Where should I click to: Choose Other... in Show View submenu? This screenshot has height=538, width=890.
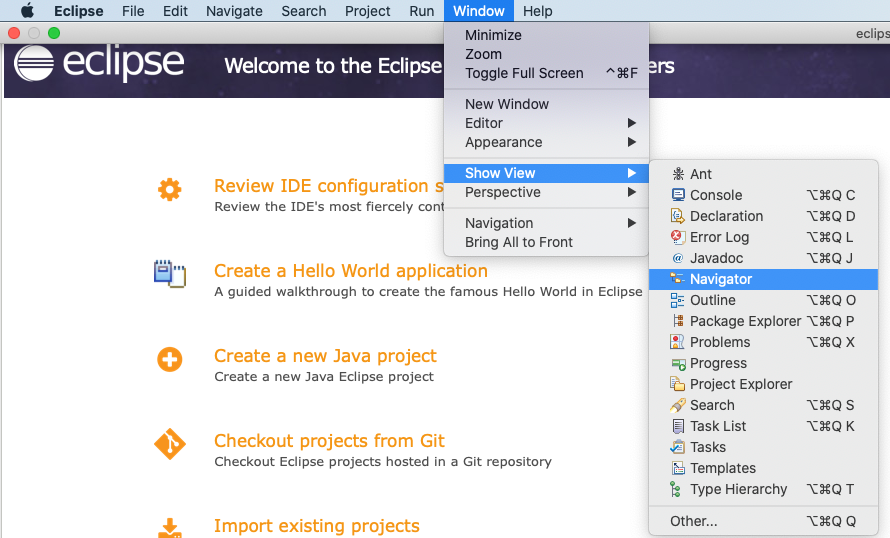[x=763, y=521]
